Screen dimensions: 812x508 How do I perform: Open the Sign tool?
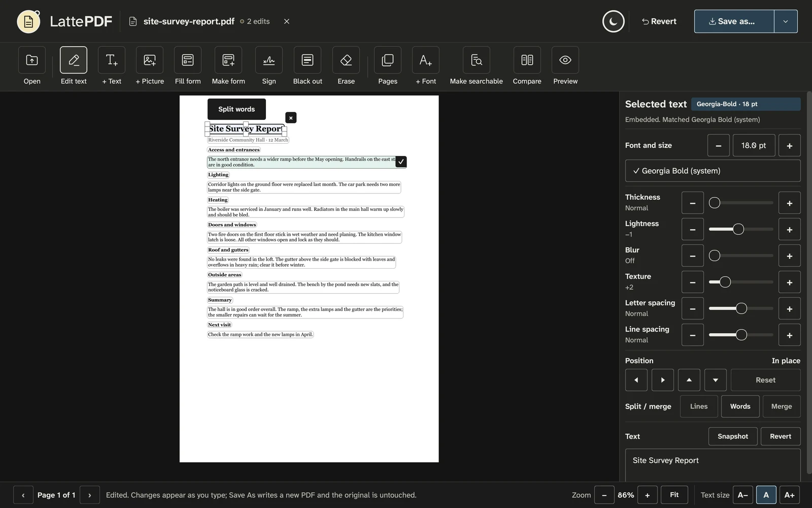(x=269, y=66)
